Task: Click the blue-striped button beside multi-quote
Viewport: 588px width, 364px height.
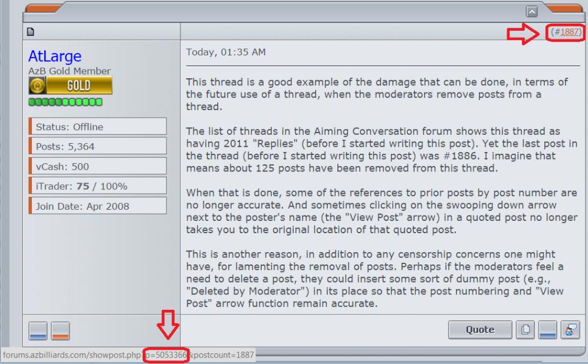Action: click(547, 330)
